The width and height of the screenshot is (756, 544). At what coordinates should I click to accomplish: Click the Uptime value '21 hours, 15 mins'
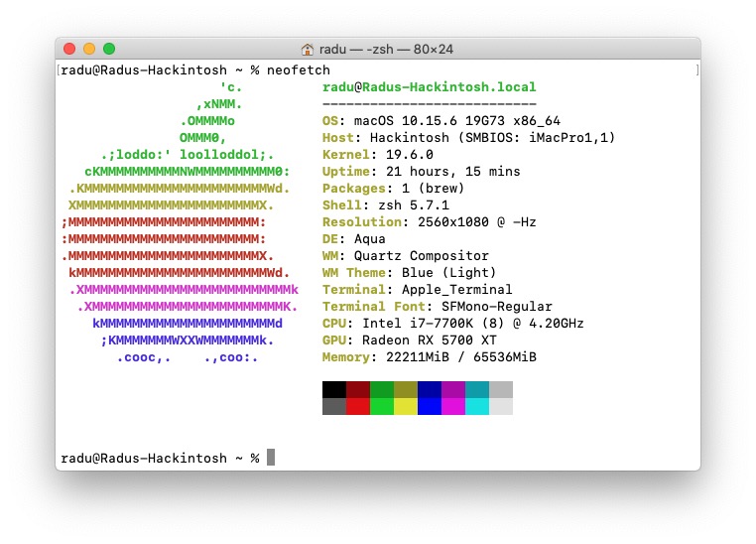[x=453, y=172]
